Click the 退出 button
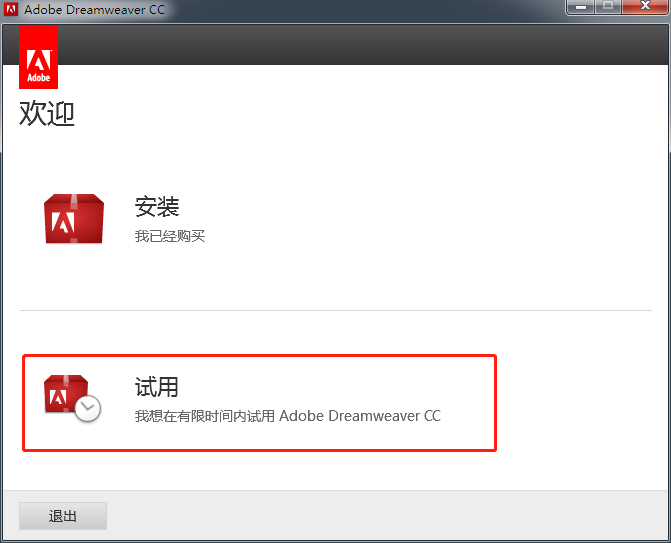The width and height of the screenshot is (671, 543). point(63,516)
